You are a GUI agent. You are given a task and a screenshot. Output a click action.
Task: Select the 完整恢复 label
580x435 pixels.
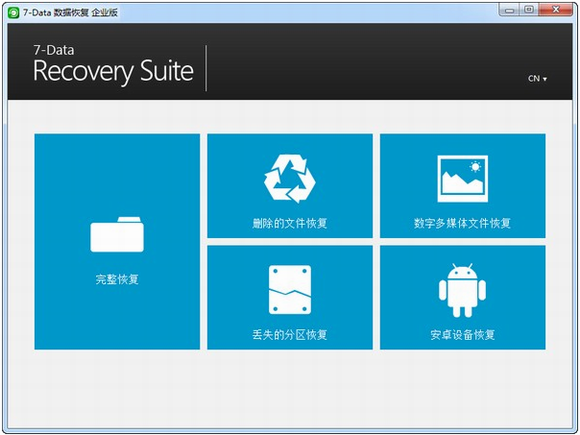point(117,279)
